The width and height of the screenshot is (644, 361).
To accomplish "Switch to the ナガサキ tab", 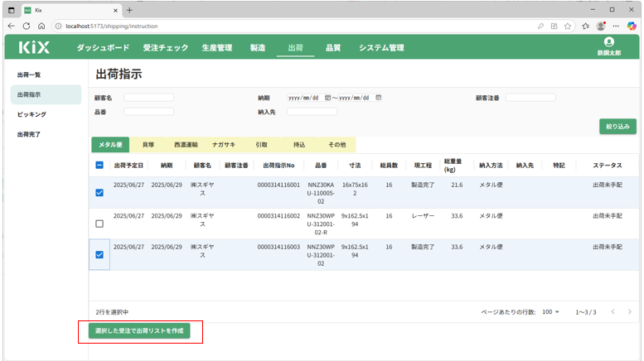I will pos(224,144).
